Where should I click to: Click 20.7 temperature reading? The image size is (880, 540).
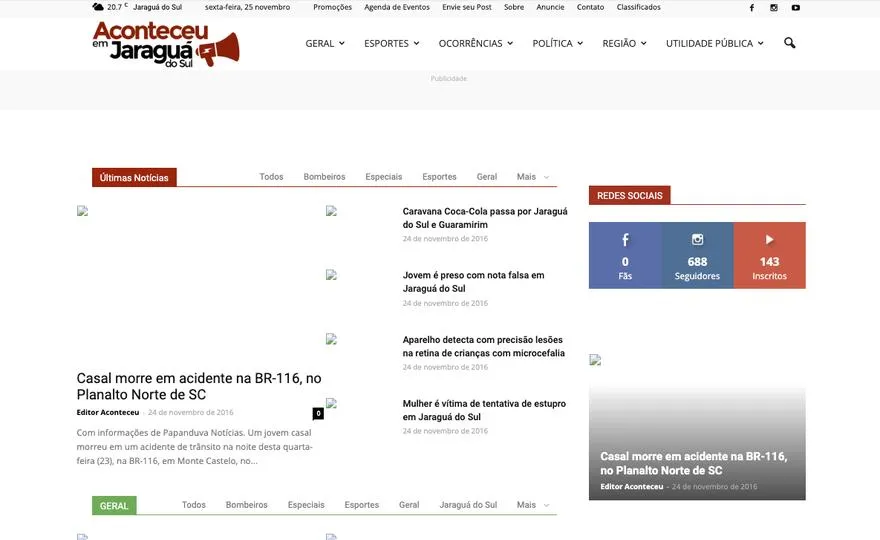(x=117, y=7)
